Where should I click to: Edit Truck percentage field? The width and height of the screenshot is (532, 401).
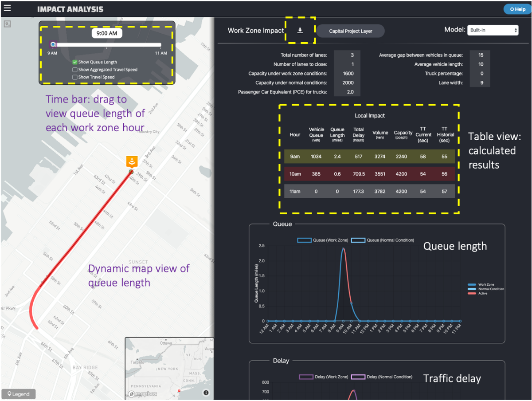coord(480,74)
